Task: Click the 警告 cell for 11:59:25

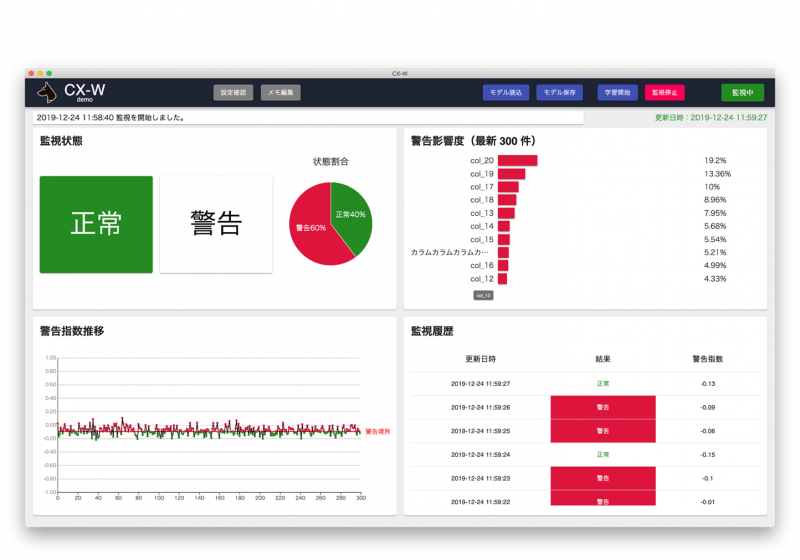Action: [x=603, y=431]
